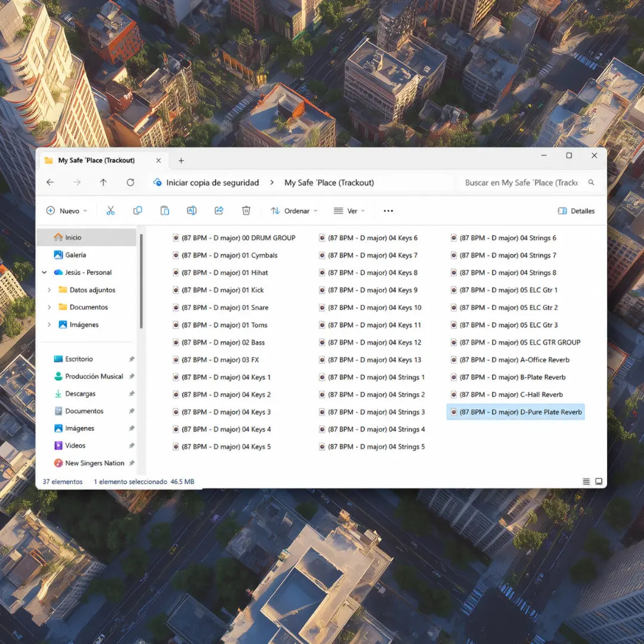Click the Cut scissors icon
Image resolution: width=644 pixels, height=644 pixels.
coord(110,210)
